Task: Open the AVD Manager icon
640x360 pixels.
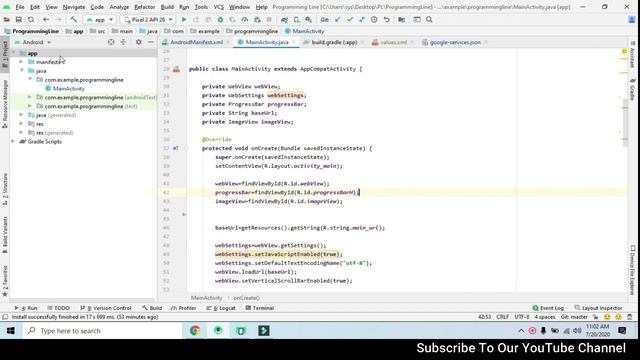Action: 297,20
